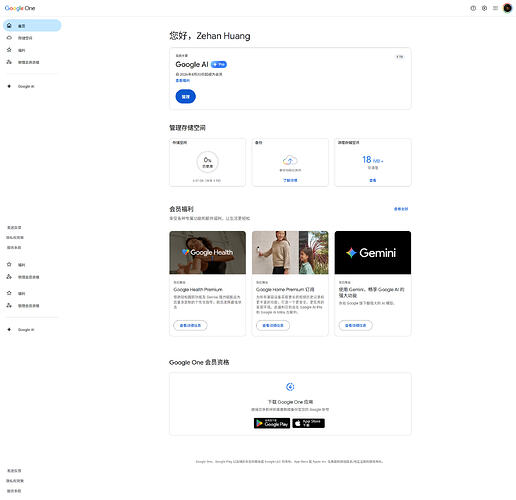Click the Gemini sparkle star logo
Image resolution: width=516 pixels, height=500 pixels.
(x=351, y=253)
